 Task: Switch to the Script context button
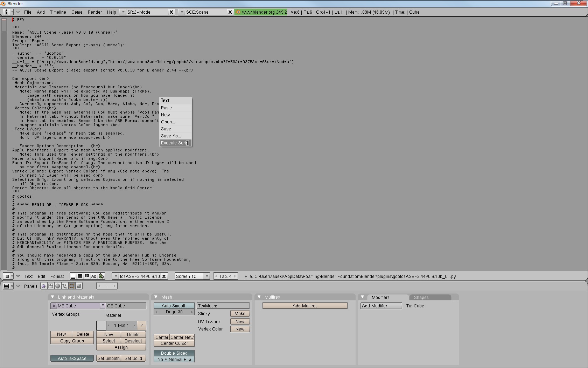click(x=51, y=286)
